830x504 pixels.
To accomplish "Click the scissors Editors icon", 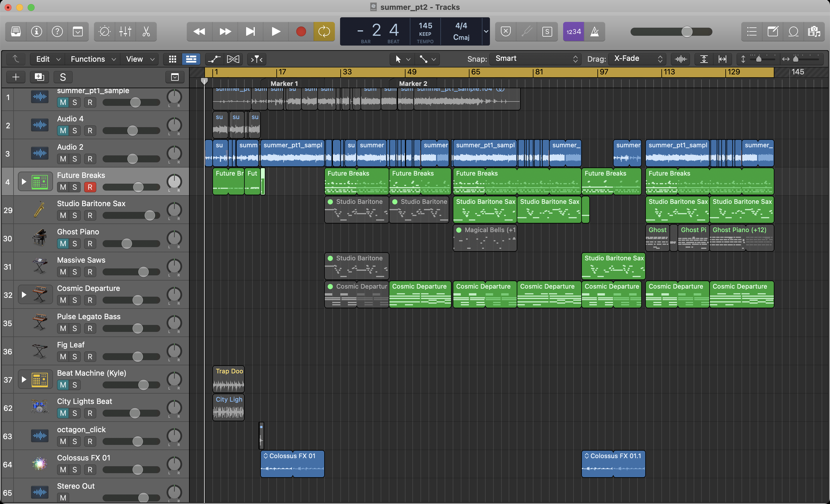I will 146,32.
